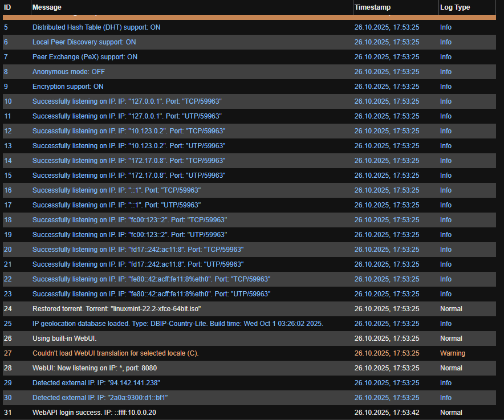504x420 pixels.
Task: Select the "::1" TCP/59963 listening message
Action: coord(117,190)
